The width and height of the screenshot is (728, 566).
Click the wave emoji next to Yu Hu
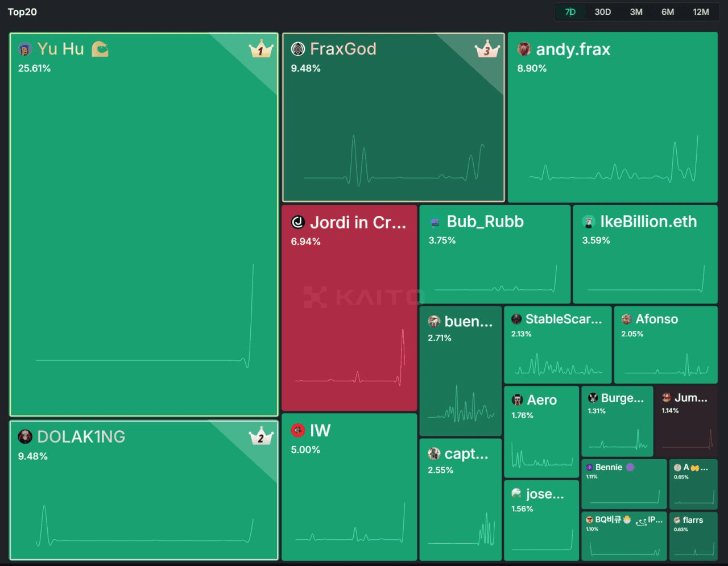[x=100, y=49]
